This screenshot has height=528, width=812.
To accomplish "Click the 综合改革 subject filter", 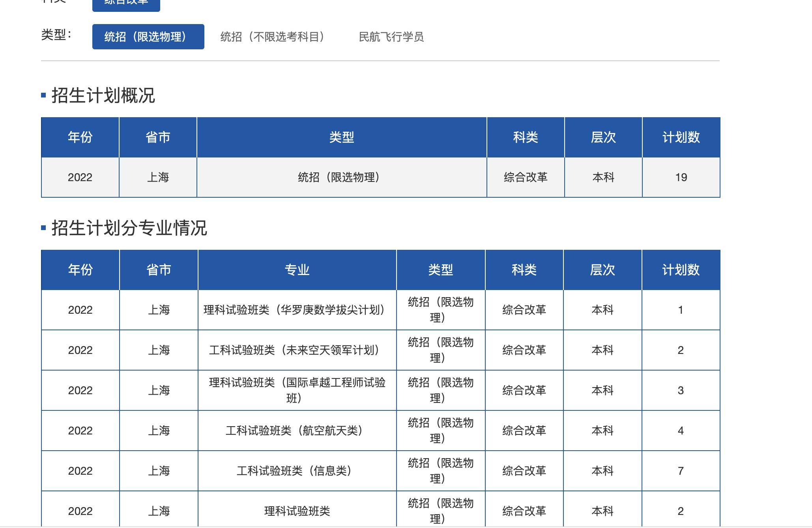I will point(125,3).
